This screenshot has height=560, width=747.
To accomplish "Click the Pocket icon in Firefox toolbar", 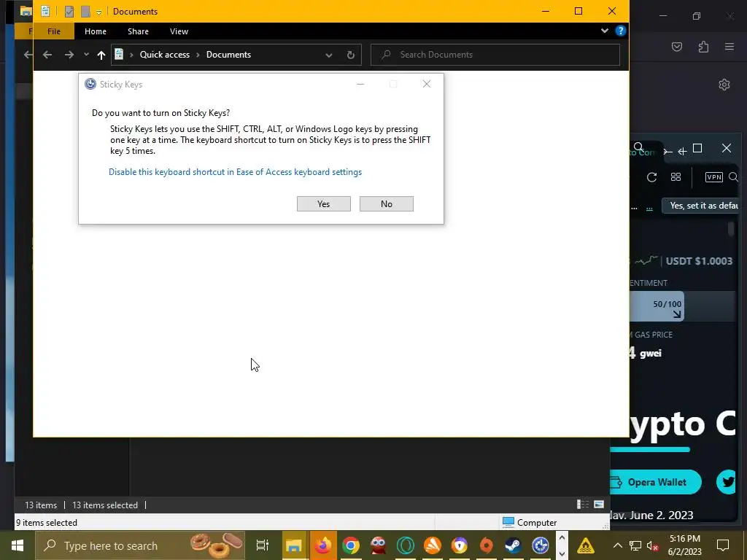I will (x=677, y=47).
